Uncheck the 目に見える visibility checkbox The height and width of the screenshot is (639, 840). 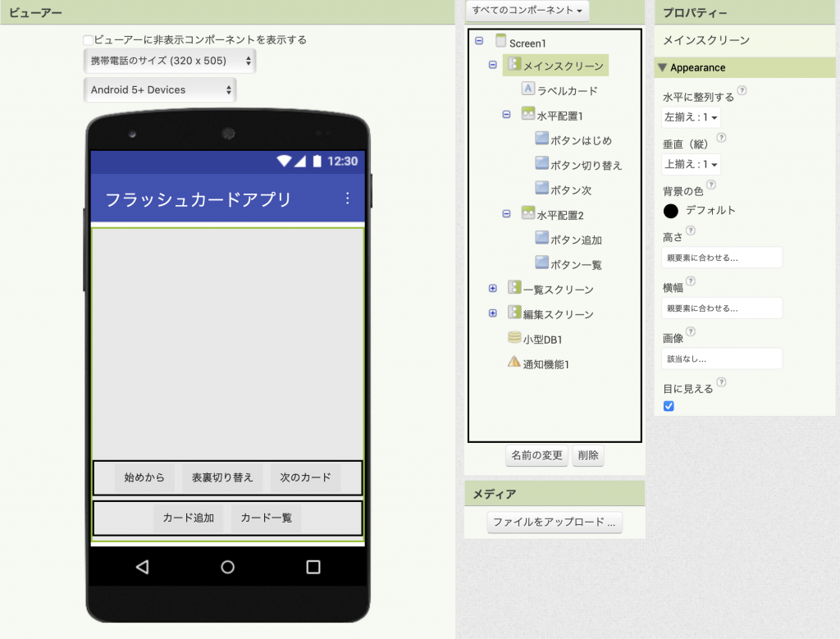click(x=669, y=406)
